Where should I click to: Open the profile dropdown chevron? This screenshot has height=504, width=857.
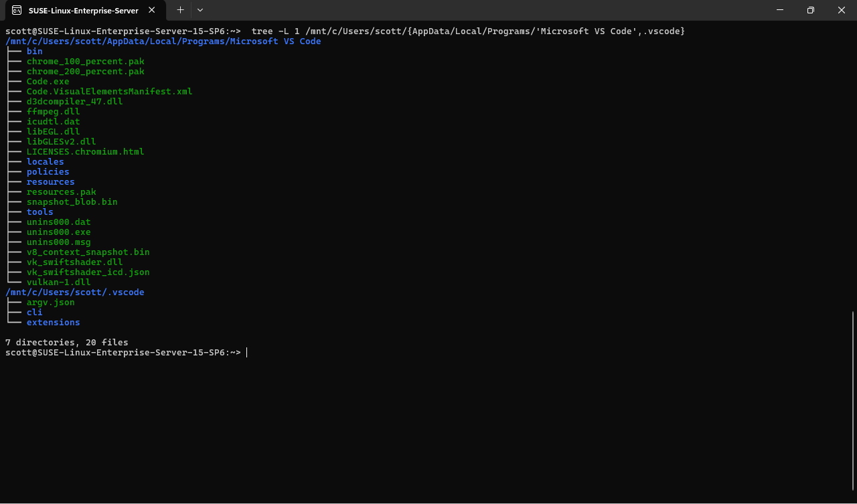point(200,10)
